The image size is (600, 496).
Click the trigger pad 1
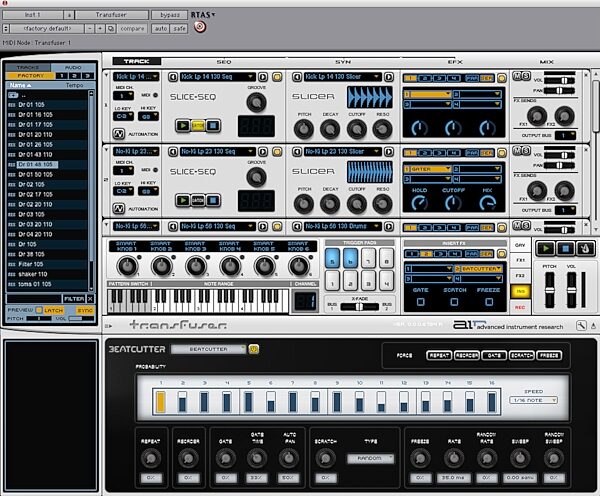[333, 281]
